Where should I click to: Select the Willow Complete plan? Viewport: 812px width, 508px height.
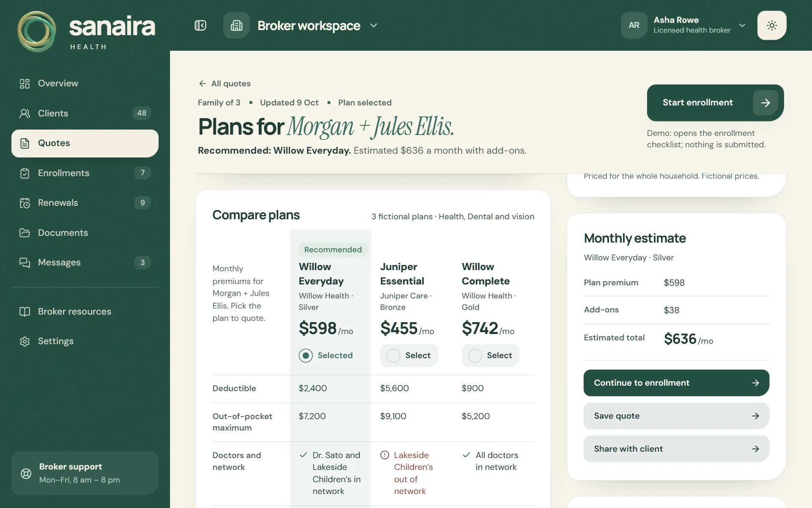pos(491,355)
